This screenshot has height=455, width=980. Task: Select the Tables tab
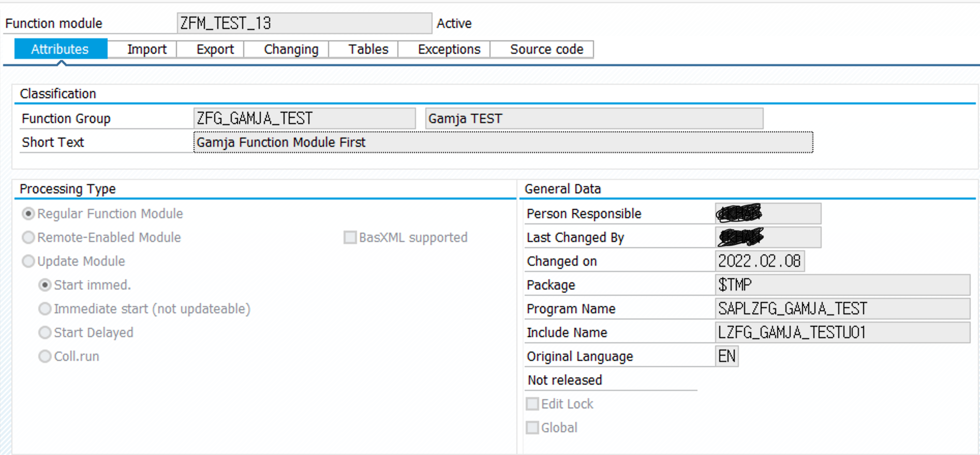click(x=368, y=50)
